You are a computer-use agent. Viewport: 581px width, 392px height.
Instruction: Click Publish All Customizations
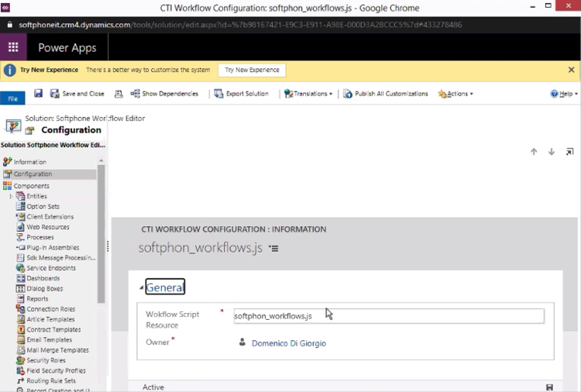pos(385,94)
